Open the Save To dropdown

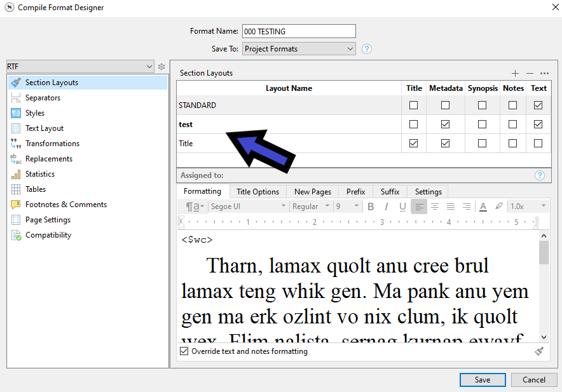[x=299, y=49]
